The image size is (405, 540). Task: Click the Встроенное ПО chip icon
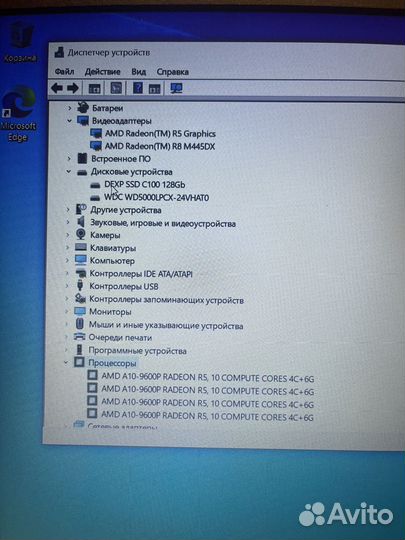pos(82,158)
